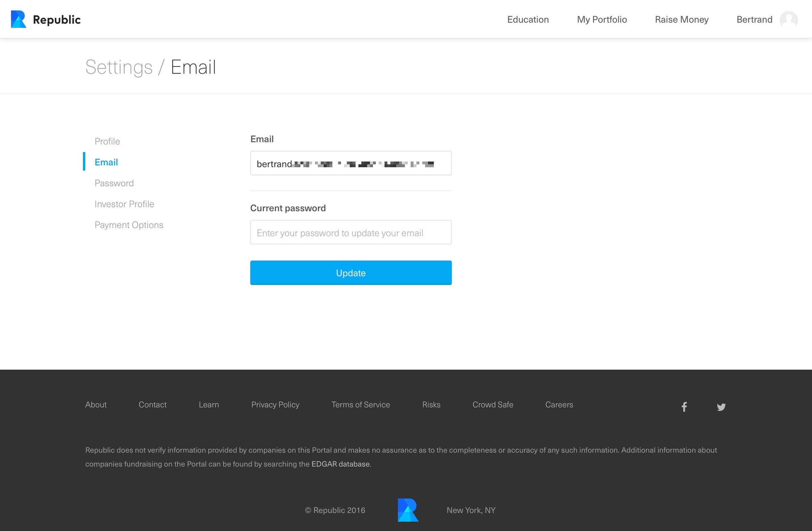Click Settings in the page heading
This screenshot has height=531, width=812.
pyautogui.click(x=119, y=67)
